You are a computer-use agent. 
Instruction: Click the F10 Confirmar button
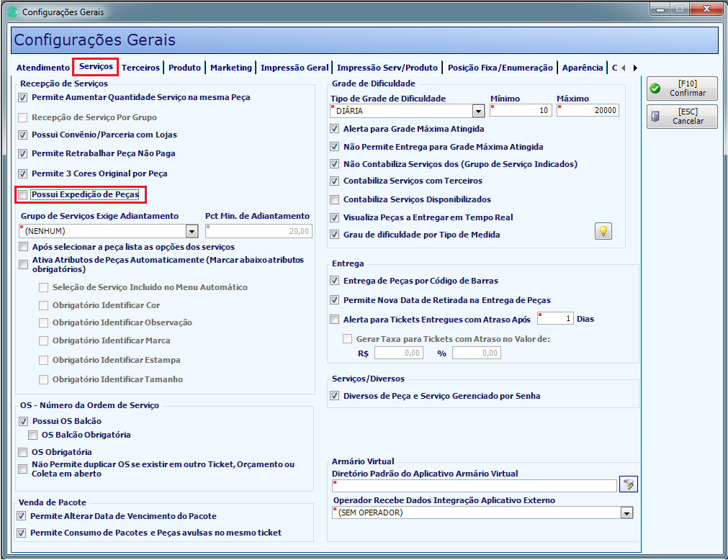click(x=682, y=89)
